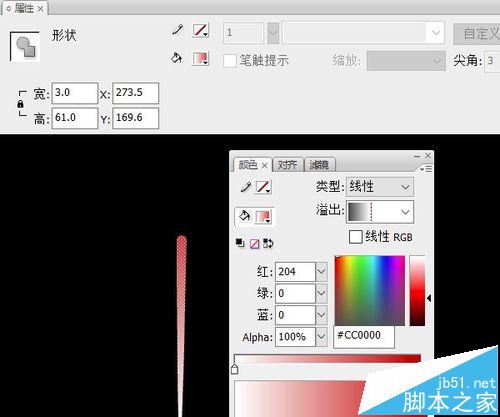This screenshot has height=417, width=500.
Task: Click the brightness slider arrow marker
Action: tap(429, 299)
